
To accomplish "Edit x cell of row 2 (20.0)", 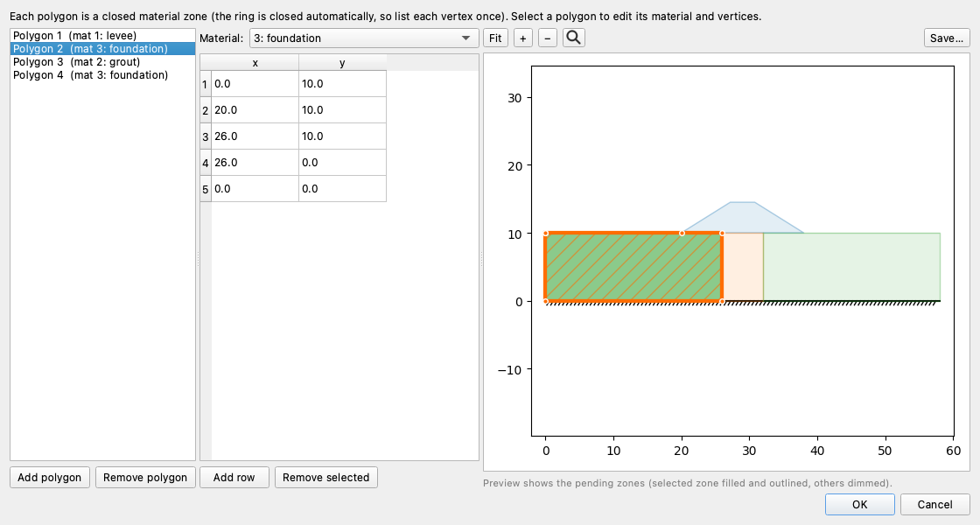I will point(255,110).
